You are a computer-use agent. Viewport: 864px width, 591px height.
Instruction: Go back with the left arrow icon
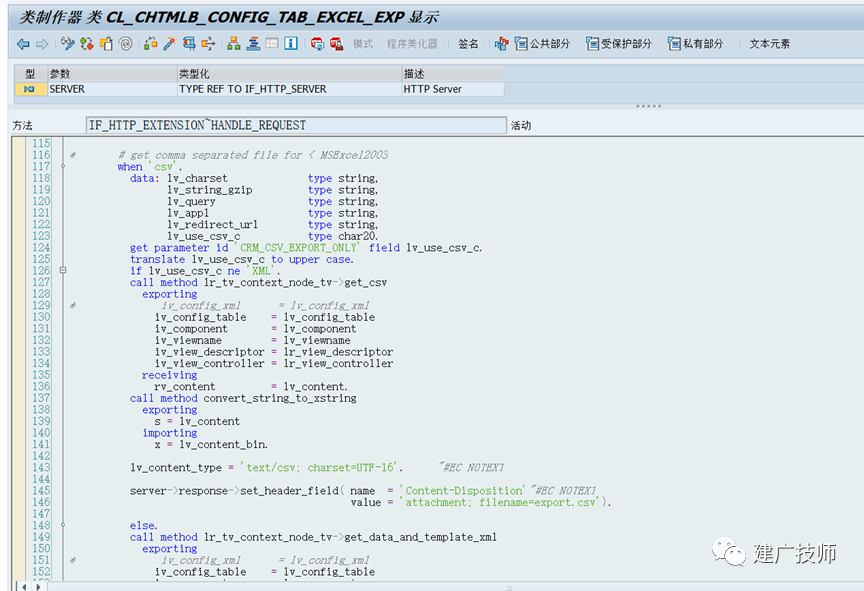point(23,44)
